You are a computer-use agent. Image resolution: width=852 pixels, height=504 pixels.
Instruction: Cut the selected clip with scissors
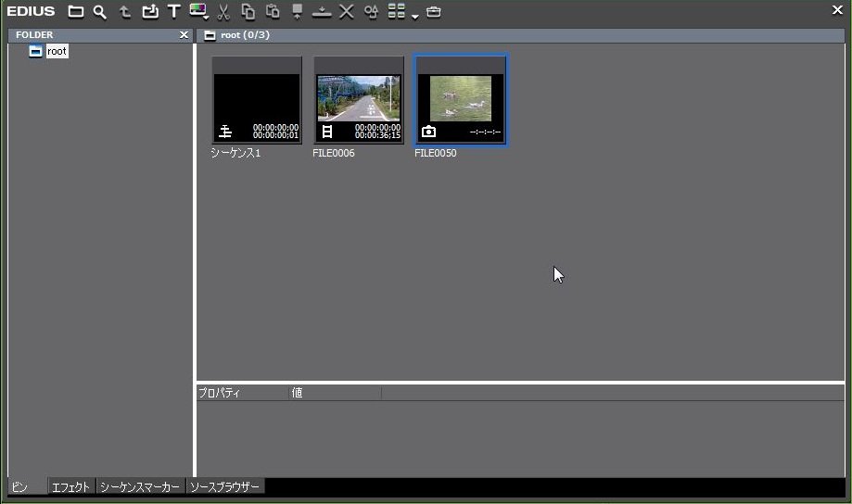pyautogui.click(x=223, y=12)
